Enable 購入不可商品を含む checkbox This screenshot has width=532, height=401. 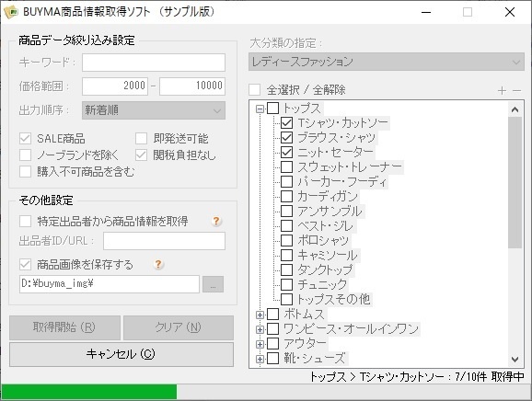click(x=26, y=171)
